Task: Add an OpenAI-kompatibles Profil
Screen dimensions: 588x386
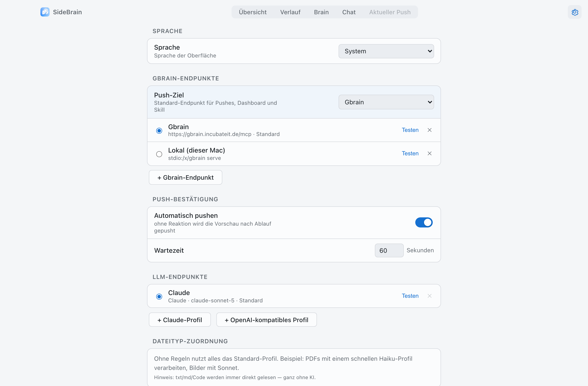Action: tap(266, 320)
